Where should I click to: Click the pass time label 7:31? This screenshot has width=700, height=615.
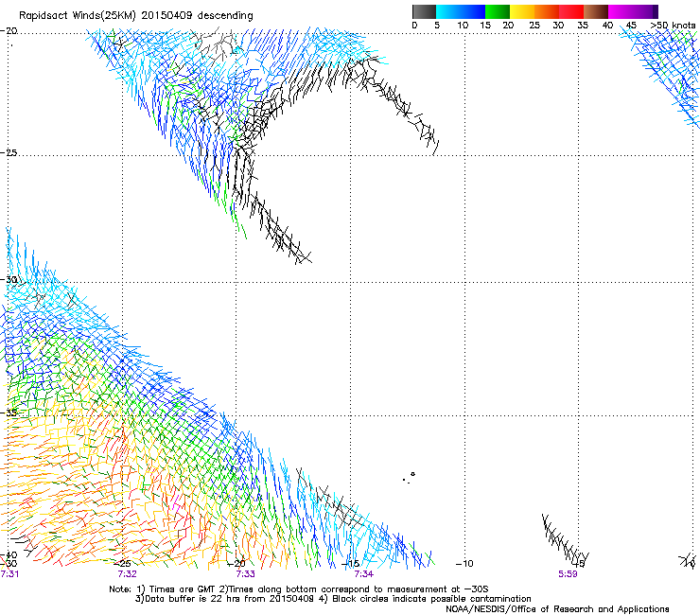click(x=9, y=574)
